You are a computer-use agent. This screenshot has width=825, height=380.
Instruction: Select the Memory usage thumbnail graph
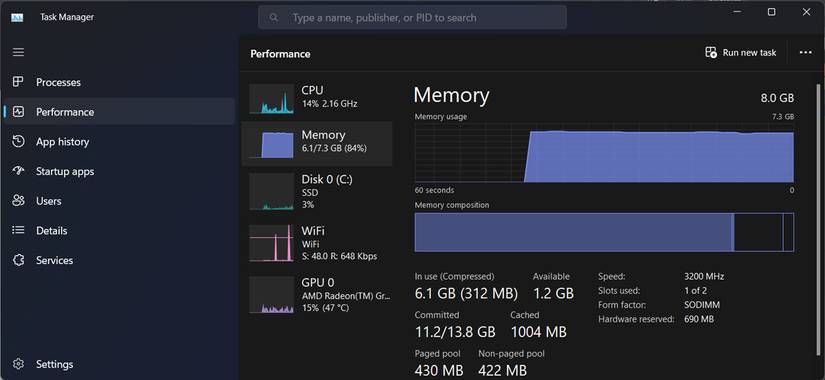click(x=271, y=143)
